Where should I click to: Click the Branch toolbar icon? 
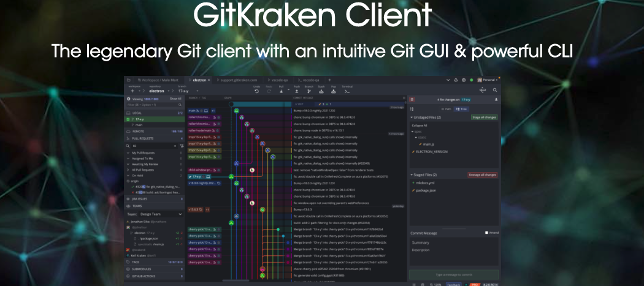coord(309,91)
